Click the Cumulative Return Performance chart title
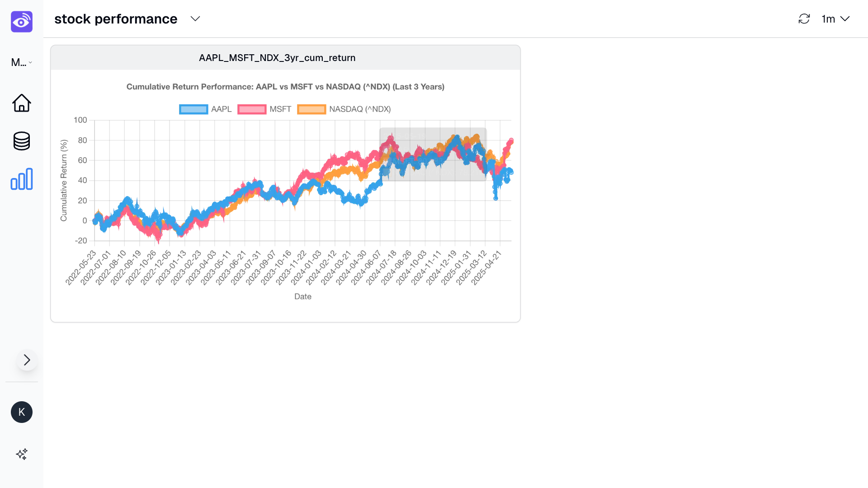The image size is (868, 488). click(285, 87)
